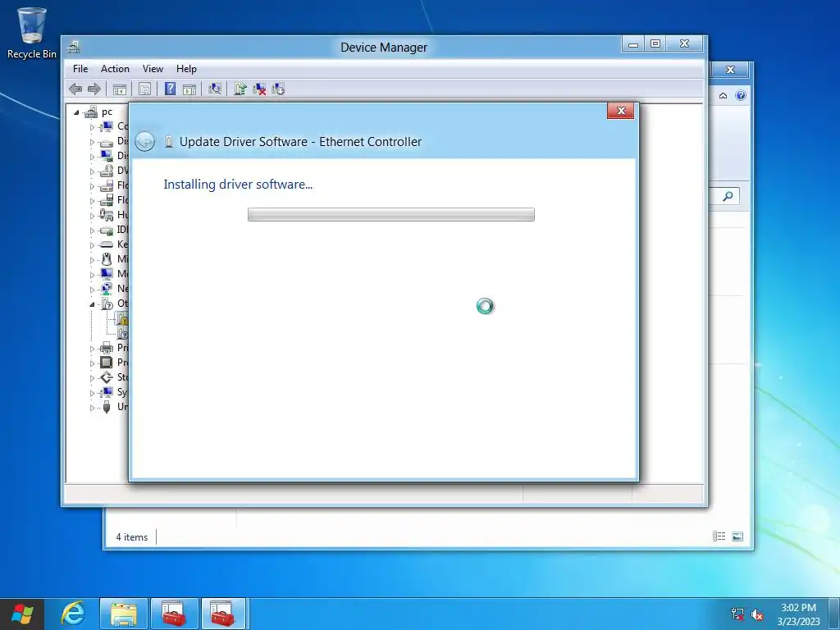
Task: Click the Other devices question-mark icon
Action: coord(106,304)
